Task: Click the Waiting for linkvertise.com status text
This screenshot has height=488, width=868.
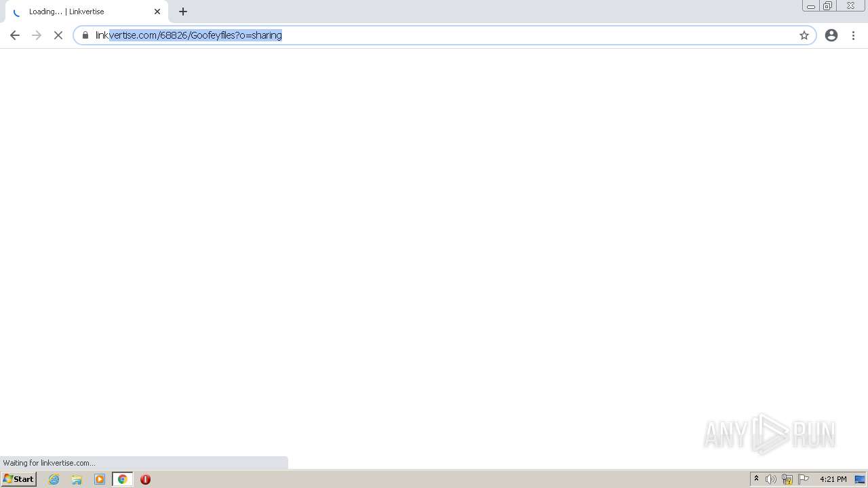Action: click(x=50, y=463)
